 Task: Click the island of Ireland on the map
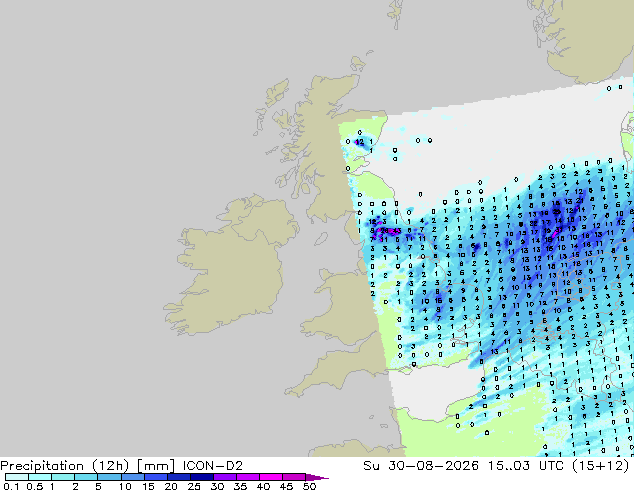pos(230,267)
